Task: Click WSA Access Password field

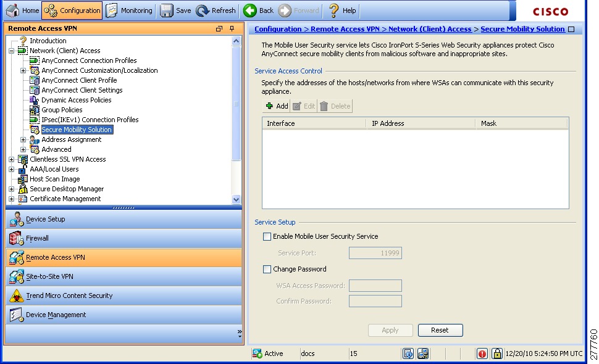Action: click(375, 286)
